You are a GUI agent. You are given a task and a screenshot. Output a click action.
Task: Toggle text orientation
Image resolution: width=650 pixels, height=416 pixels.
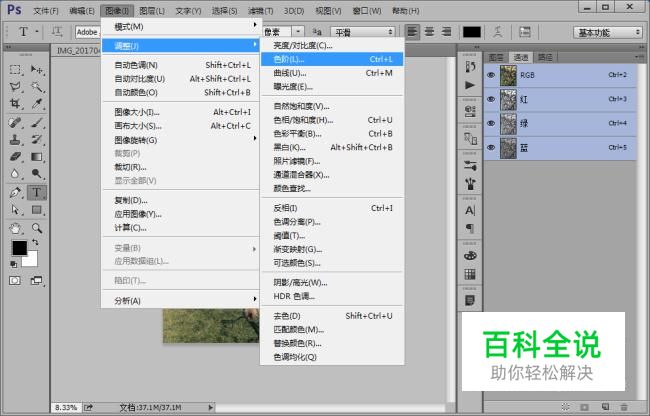pyautogui.click(x=57, y=32)
